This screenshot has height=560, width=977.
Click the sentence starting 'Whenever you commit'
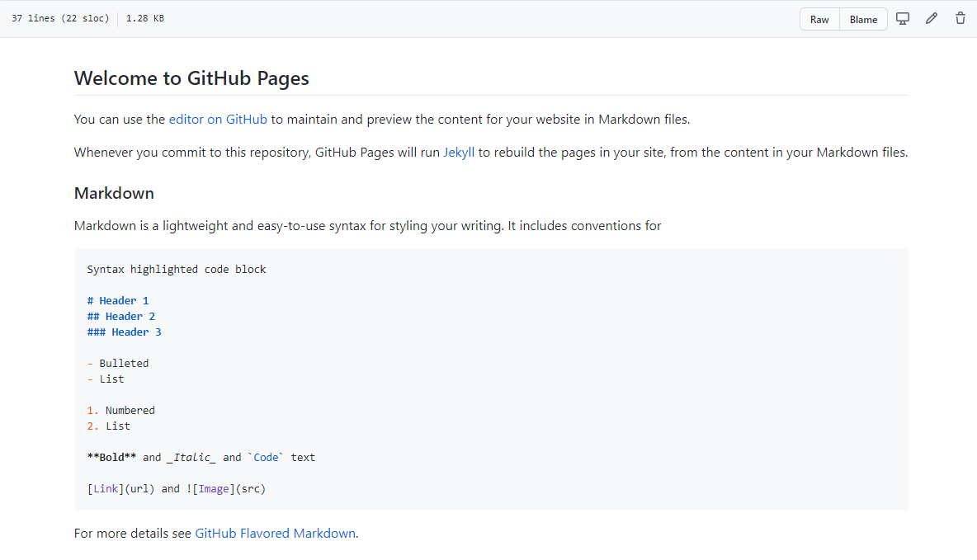tap(491, 152)
